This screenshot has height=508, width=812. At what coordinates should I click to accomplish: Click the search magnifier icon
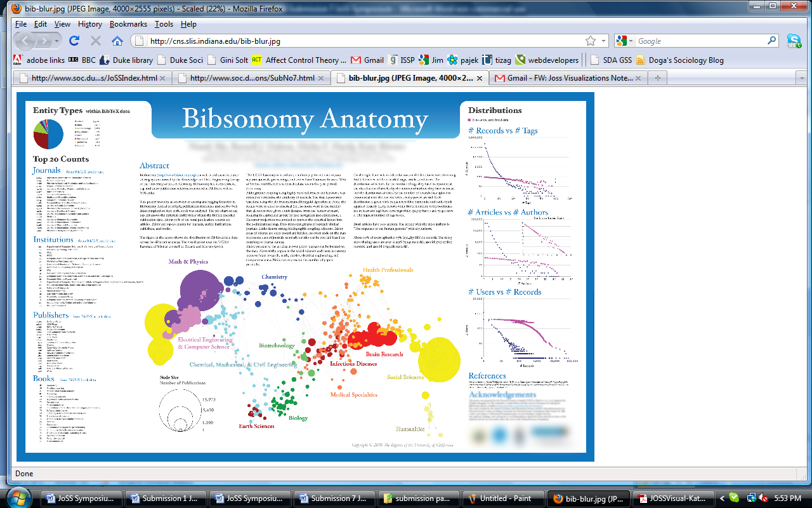pyautogui.click(x=772, y=41)
